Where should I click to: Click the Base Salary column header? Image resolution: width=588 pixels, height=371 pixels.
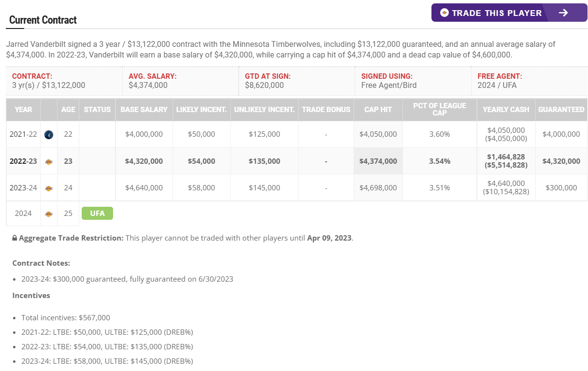(144, 110)
